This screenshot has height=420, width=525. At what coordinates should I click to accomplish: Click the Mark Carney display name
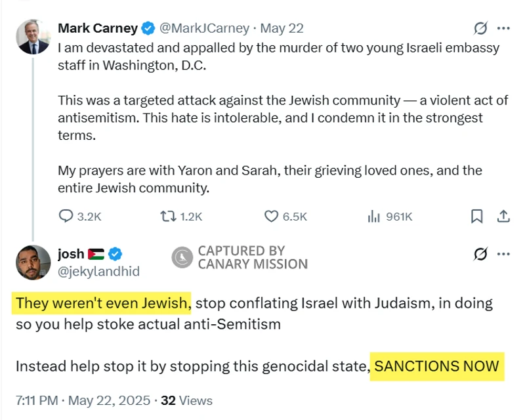(x=98, y=28)
